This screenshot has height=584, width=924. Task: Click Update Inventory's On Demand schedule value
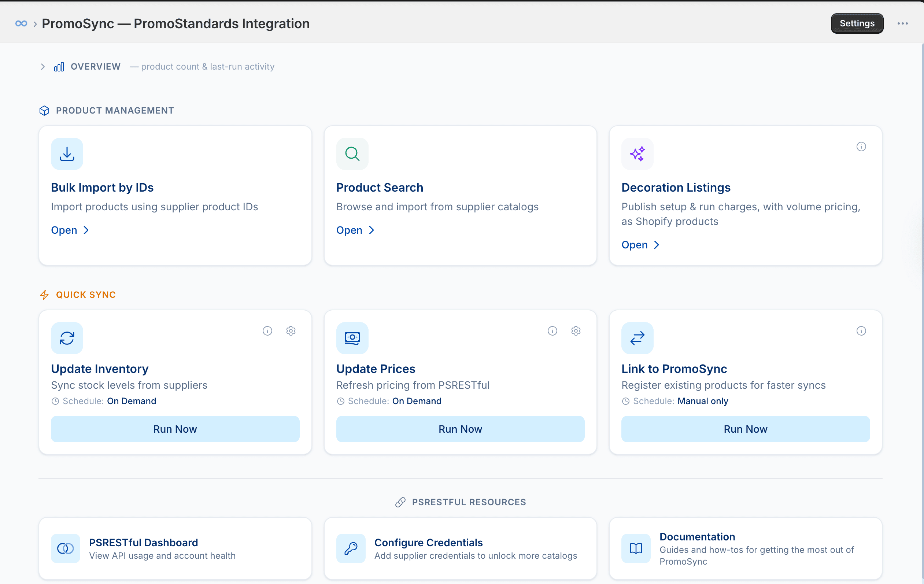click(x=132, y=401)
